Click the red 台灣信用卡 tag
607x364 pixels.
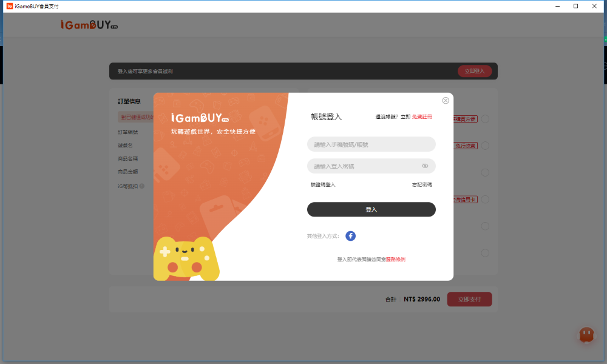click(x=466, y=200)
